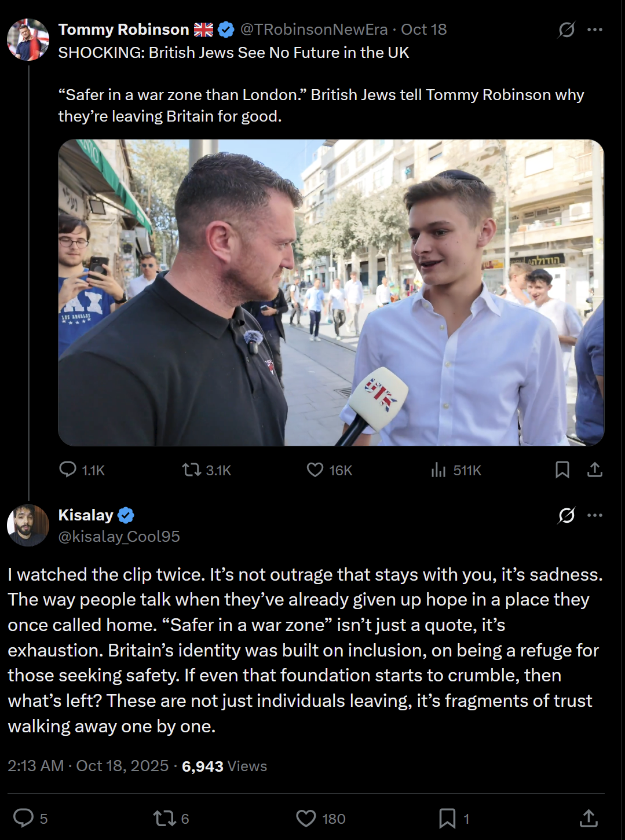The height and width of the screenshot is (840, 625).
Task: Like Tommy Robinson's post
Action: 315,469
